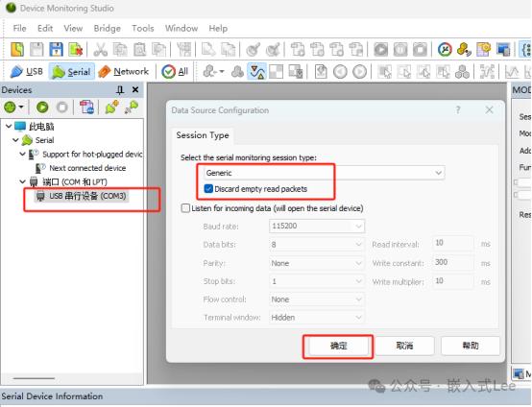Viewport: 532px width, 407px height.
Task: Open the Terminal window Hidden dropdown
Action: (x=317, y=318)
